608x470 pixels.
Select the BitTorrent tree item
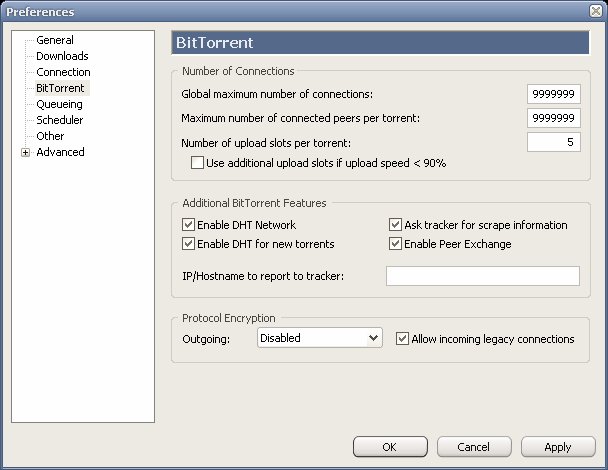pos(60,88)
